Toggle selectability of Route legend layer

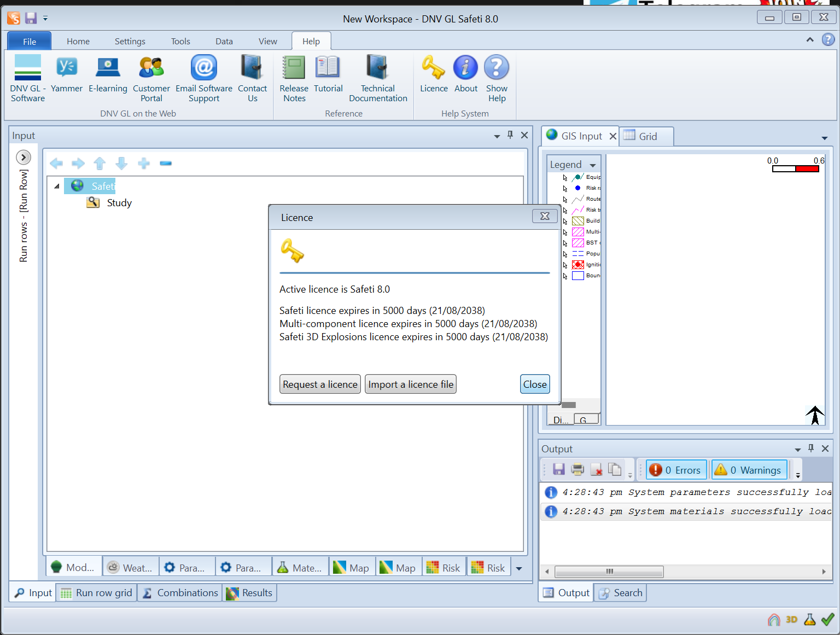[x=565, y=200]
